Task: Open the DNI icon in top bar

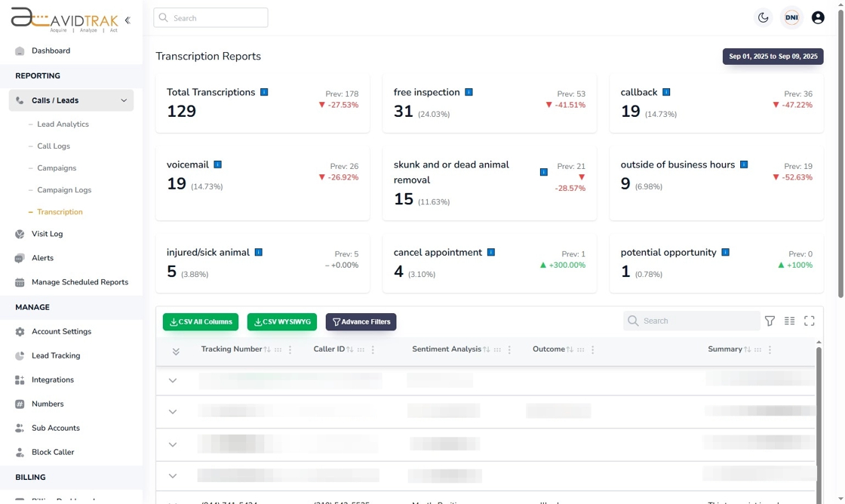Action: [x=791, y=18]
